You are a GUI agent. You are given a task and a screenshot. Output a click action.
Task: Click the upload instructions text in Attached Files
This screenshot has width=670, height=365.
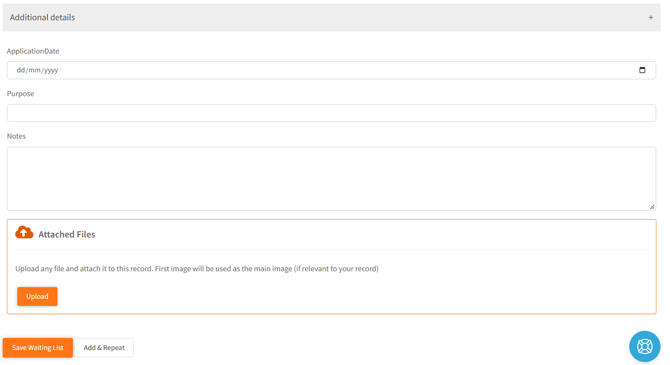tap(197, 268)
